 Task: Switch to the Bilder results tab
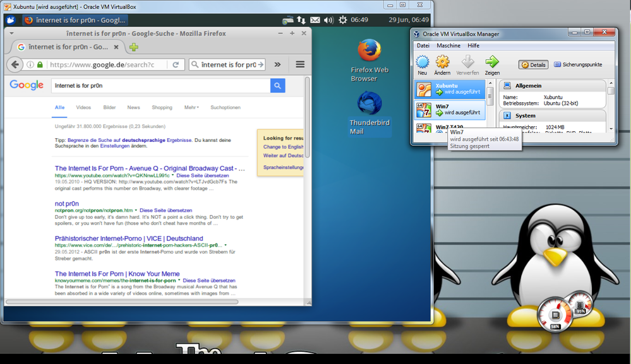[109, 107]
